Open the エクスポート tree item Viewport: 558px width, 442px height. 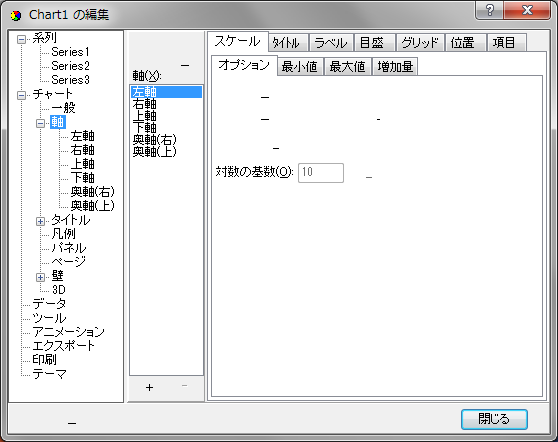pyautogui.click(x=63, y=346)
